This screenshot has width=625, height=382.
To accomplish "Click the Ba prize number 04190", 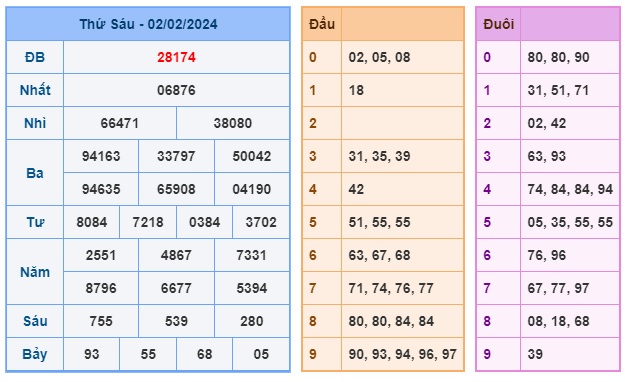I will coord(252,189).
